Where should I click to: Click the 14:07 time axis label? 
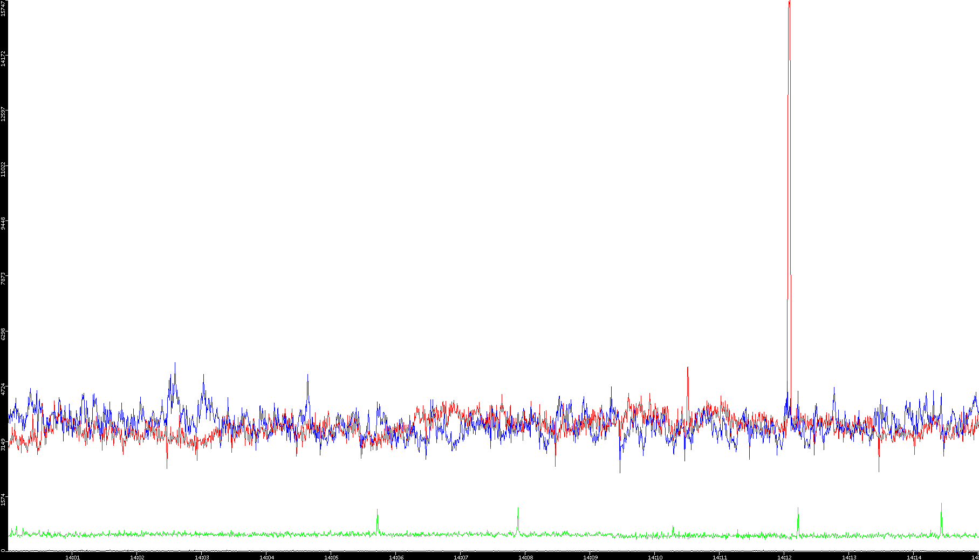(x=461, y=557)
